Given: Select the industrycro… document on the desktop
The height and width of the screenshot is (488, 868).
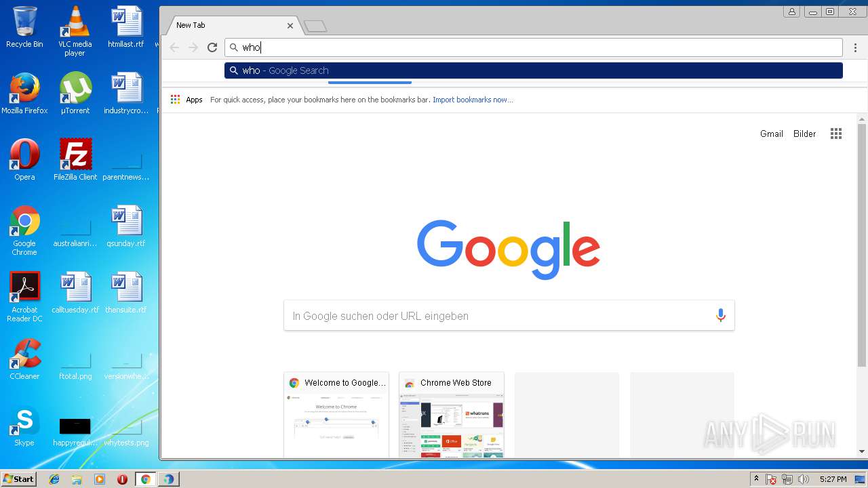Looking at the screenshot, I should tap(126, 94).
